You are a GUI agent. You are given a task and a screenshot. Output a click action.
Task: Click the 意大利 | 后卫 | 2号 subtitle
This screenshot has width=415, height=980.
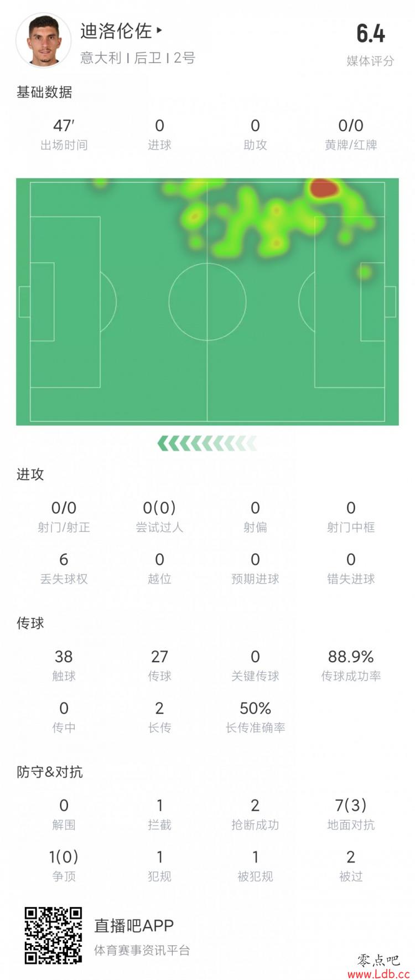(x=137, y=58)
